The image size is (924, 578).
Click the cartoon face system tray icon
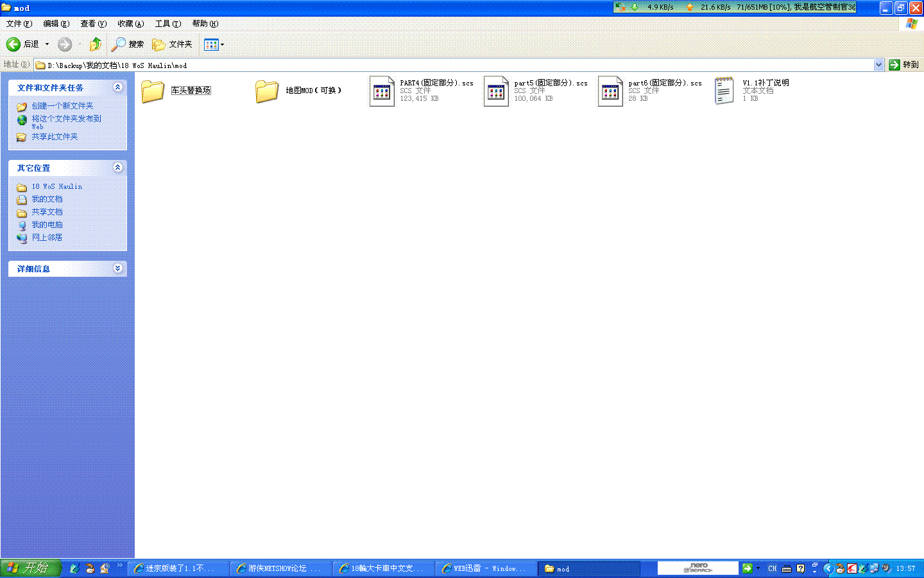coord(840,568)
